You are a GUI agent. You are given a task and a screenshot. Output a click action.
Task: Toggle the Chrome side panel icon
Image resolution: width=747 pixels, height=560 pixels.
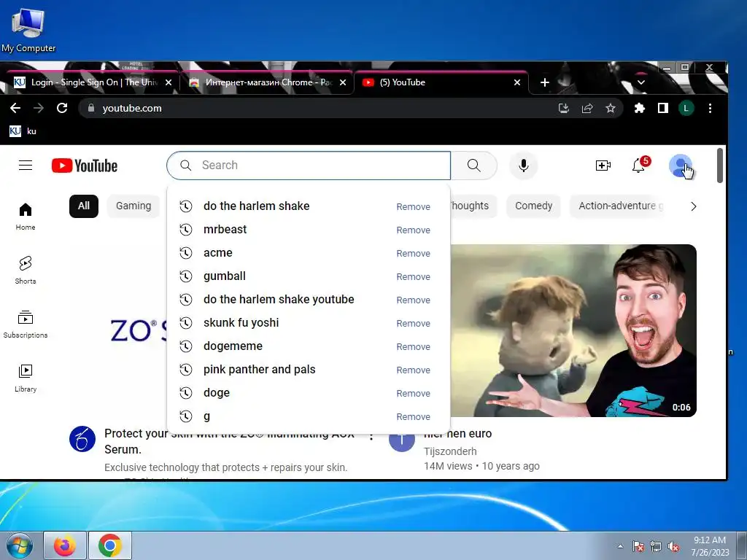(662, 108)
